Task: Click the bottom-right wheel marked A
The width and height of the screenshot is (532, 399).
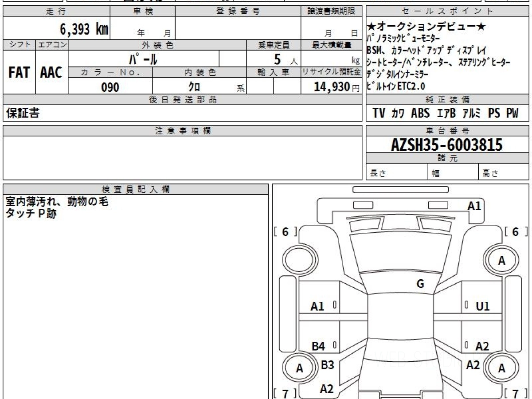Action: click(x=501, y=368)
